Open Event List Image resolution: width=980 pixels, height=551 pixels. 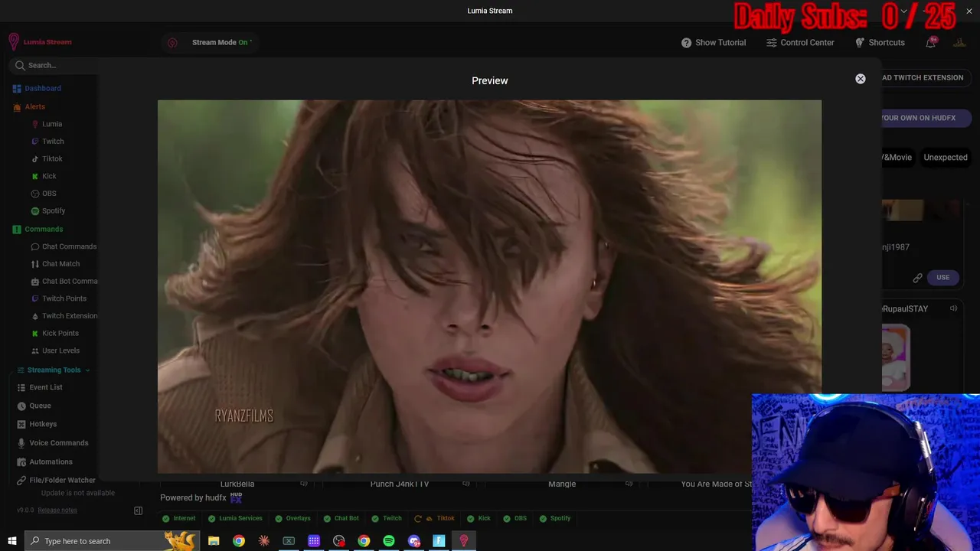(40, 387)
